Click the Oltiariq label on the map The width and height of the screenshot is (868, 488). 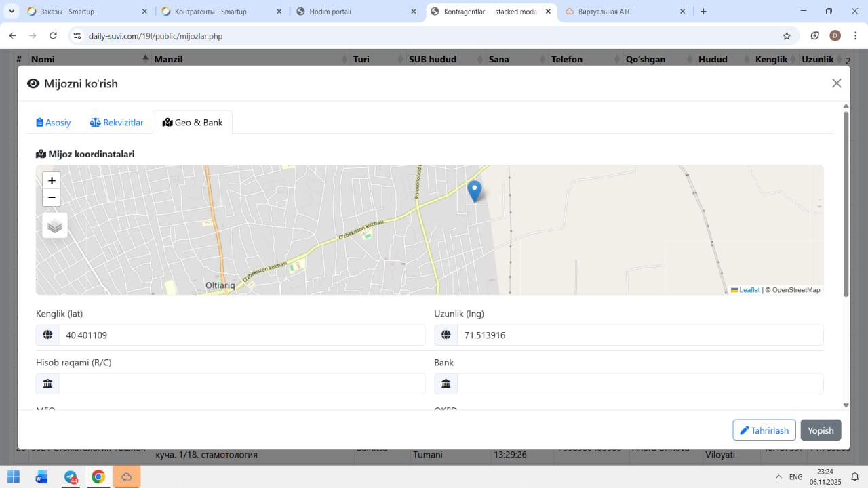[220, 286]
